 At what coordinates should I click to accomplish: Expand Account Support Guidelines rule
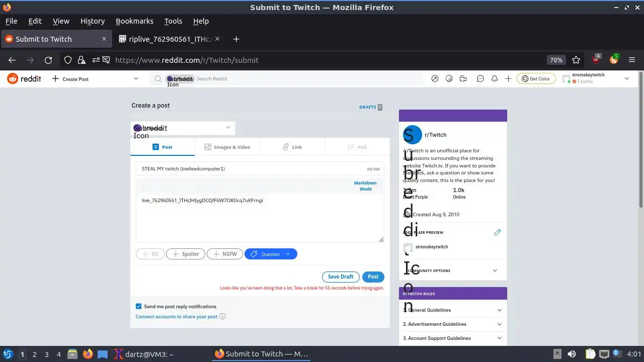tap(453, 338)
